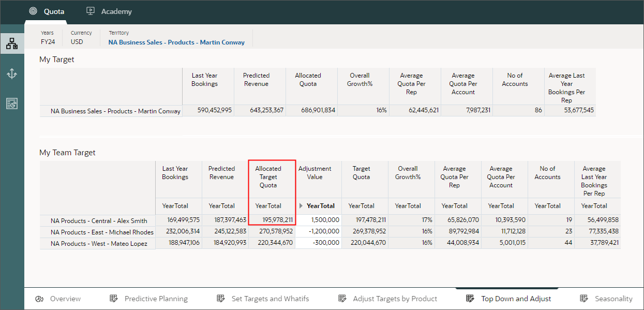
Task: Select the hierarchy view icon in left sidebar
Action: click(12, 43)
